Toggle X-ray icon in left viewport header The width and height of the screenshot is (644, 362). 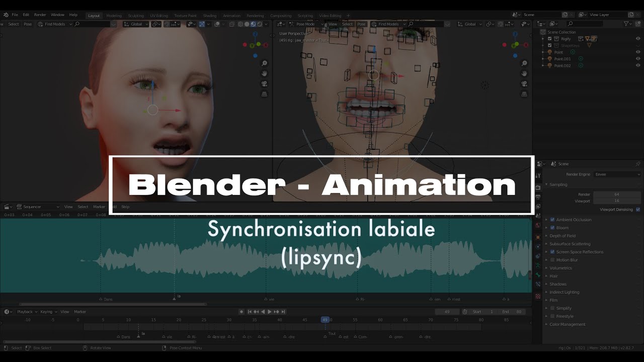point(231,24)
